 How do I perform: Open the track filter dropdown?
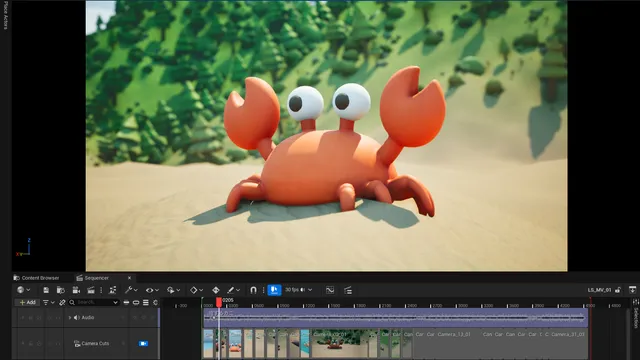49,302
